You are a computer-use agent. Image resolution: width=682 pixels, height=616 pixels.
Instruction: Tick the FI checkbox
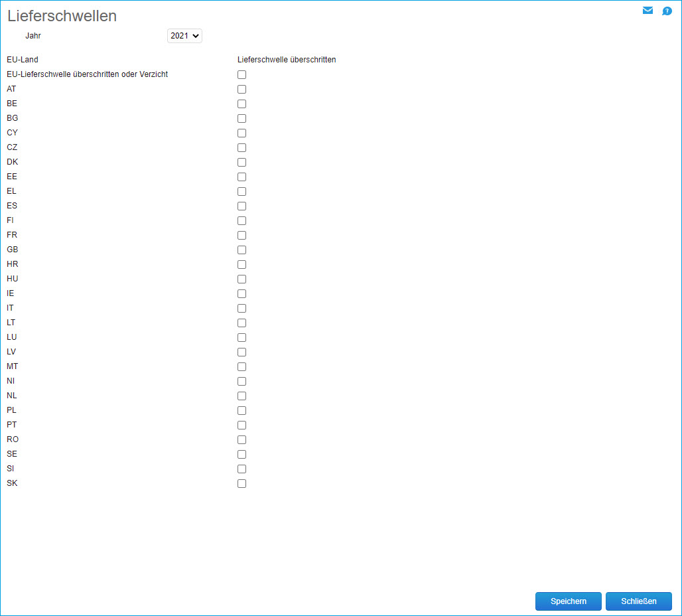[x=242, y=221]
